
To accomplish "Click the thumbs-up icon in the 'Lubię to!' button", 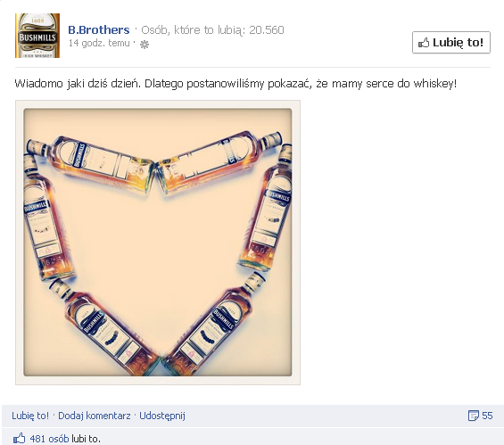I will (424, 43).
